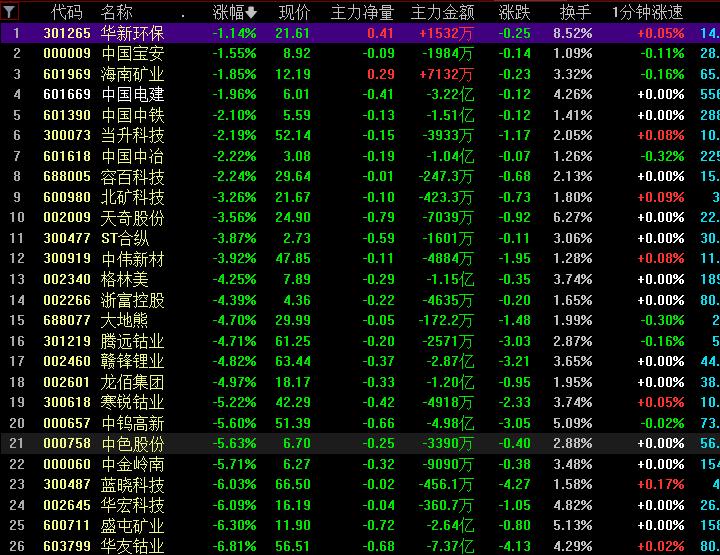Select stock 华宏科技
The width and height of the screenshot is (720, 555).
tap(133, 505)
